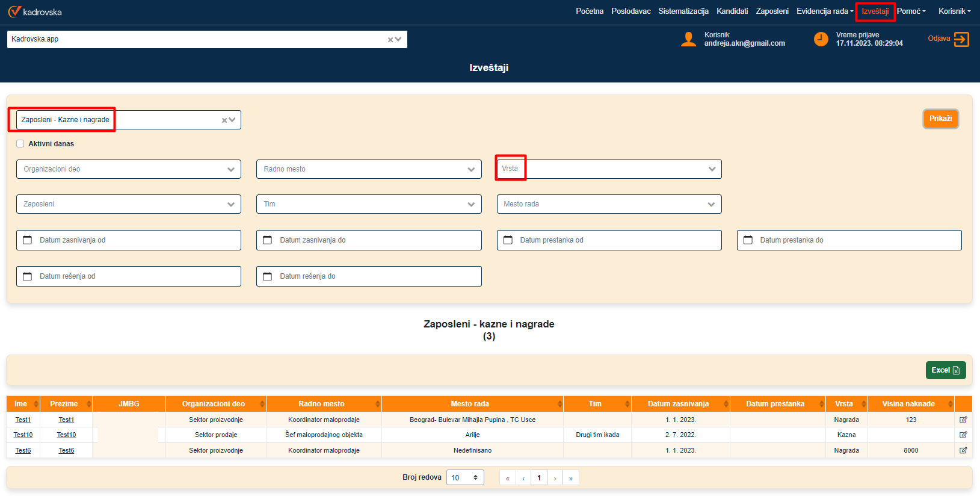This screenshot has height=496, width=980.
Task: Open edit icon for Test1 row
Action: (963, 420)
